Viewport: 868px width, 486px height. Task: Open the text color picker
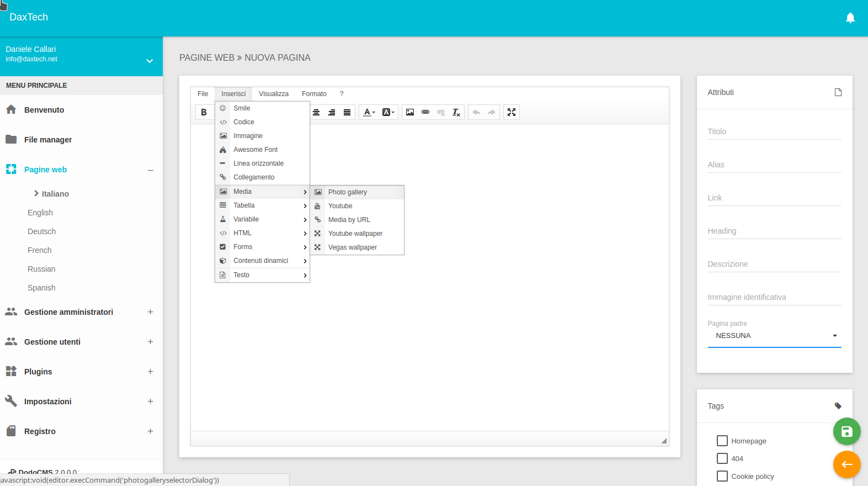click(369, 112)
